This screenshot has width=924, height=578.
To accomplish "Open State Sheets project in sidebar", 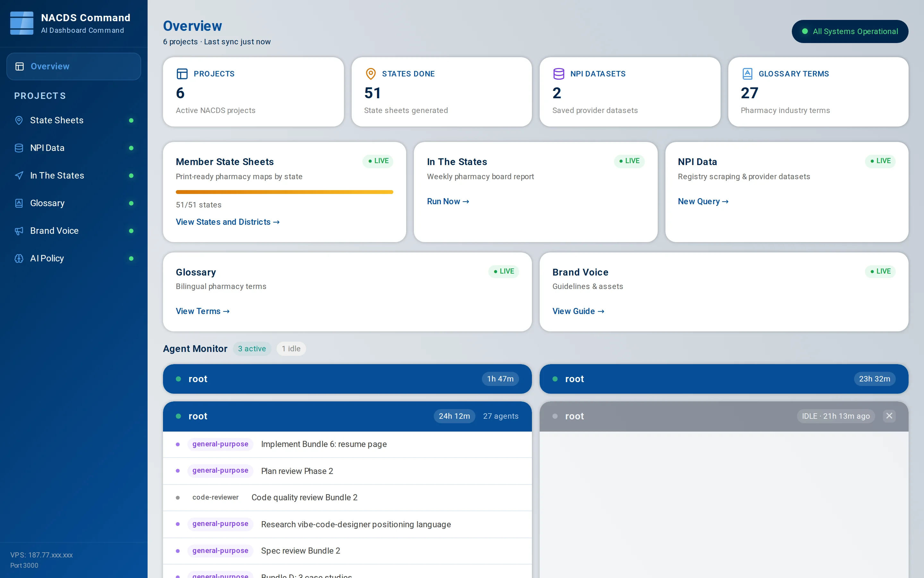I will coord(74,120).
